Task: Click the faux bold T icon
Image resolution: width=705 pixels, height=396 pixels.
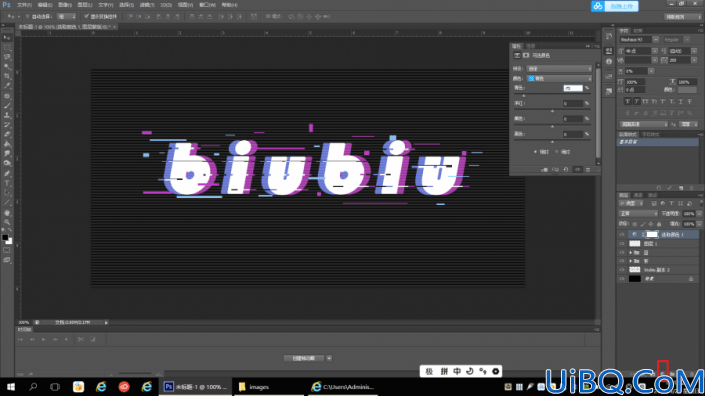Action: (x=628, y=102)
